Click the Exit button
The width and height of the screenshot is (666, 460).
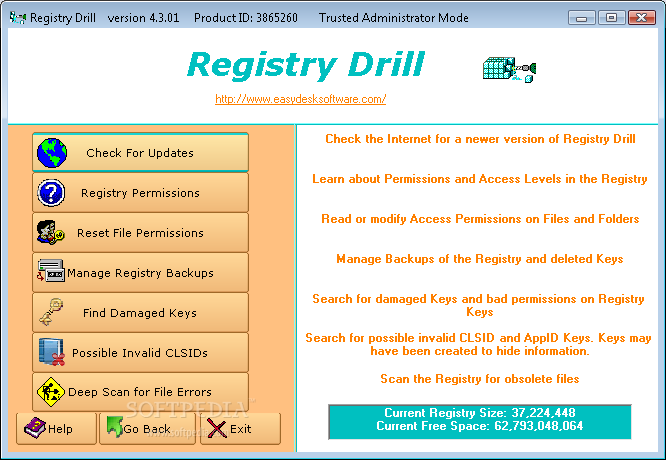(x=240, y=429)
